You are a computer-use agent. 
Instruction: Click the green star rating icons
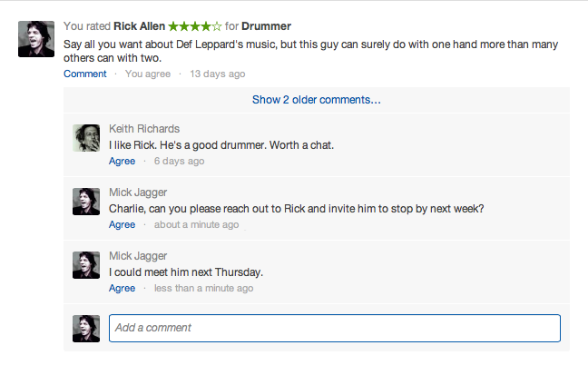(195, 26)
